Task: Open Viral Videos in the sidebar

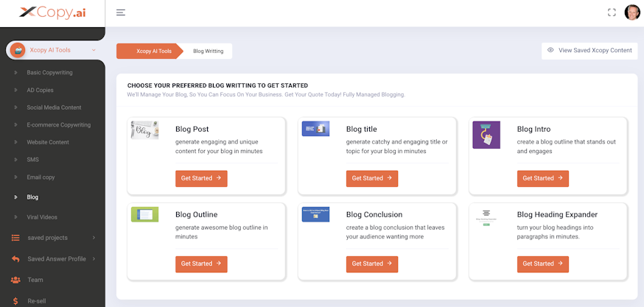Action: pos(42,217)
